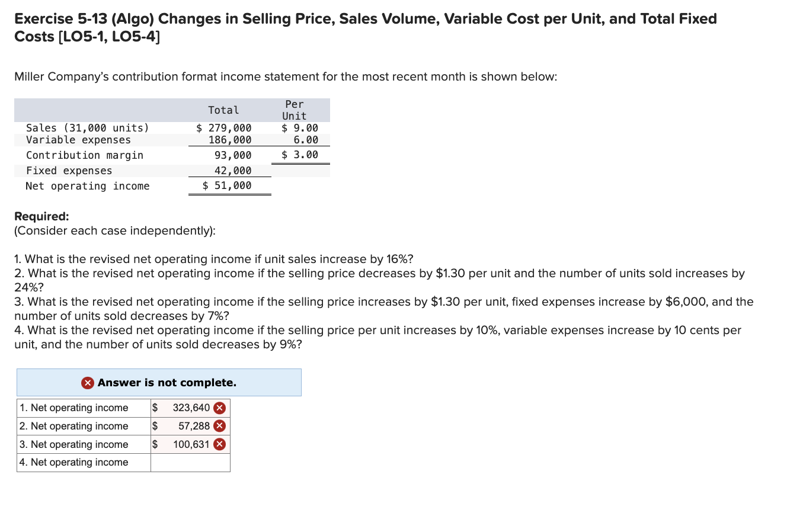
Task: Click the dollar sign cell in row 3
Action: [155, 444]
